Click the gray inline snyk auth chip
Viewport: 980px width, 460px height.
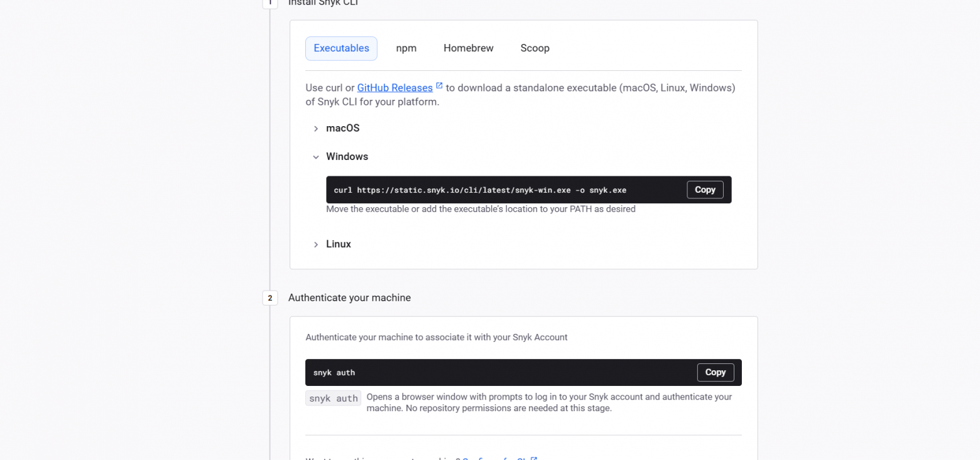pos(333,398)
